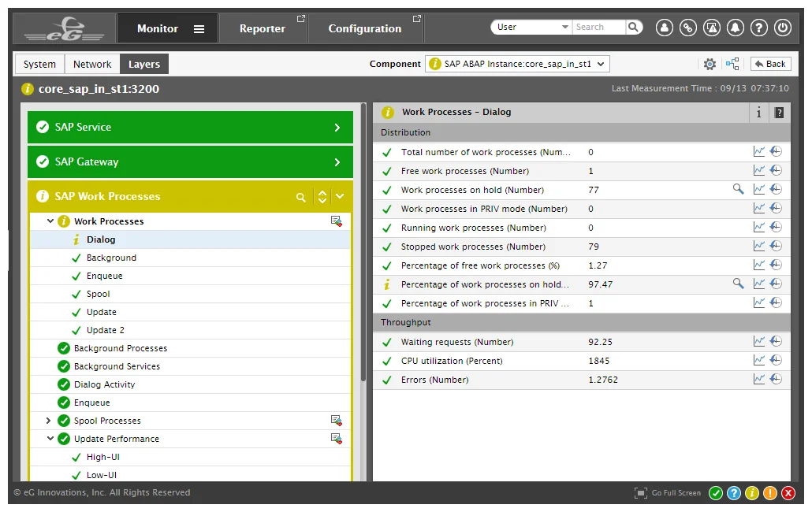Click the link chain icon in header
The height and width of the screenshot is (512, 812).
[x=688, y=28]
